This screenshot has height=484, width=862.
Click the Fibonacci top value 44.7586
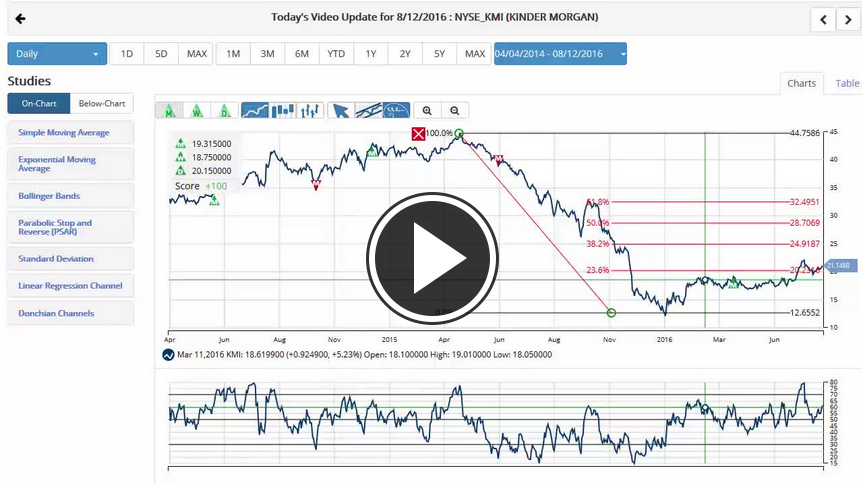[x=804, y=133]
